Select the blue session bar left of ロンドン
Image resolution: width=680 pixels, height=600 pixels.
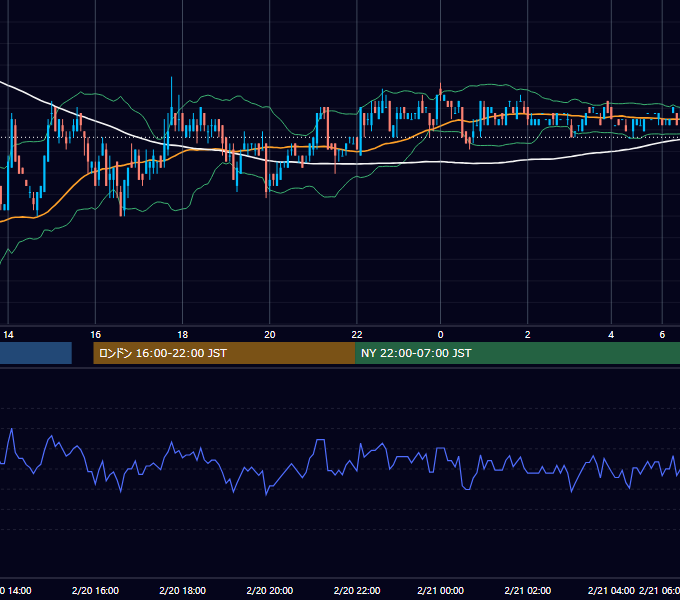[36, 353]
